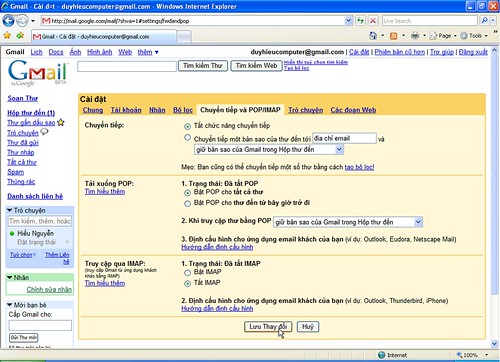This screenshot has height=362, width=500.
Task: Click the chat search field in sidebar
Action: pyautogui.click(x=40, y=221)
